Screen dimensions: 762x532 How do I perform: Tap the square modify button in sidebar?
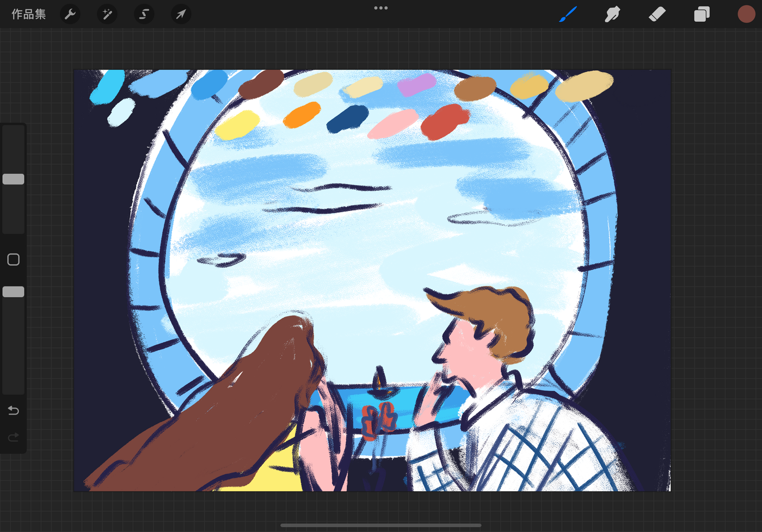click(x=14, y=259)
